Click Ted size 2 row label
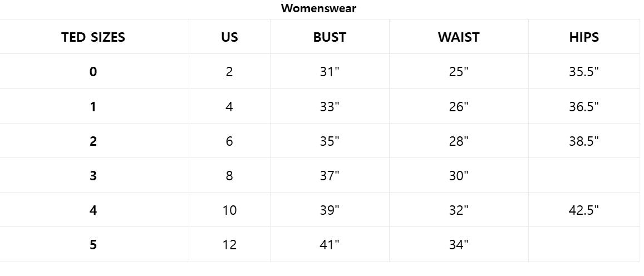Screen dimensions: 644x276 (x=93, y=141)
